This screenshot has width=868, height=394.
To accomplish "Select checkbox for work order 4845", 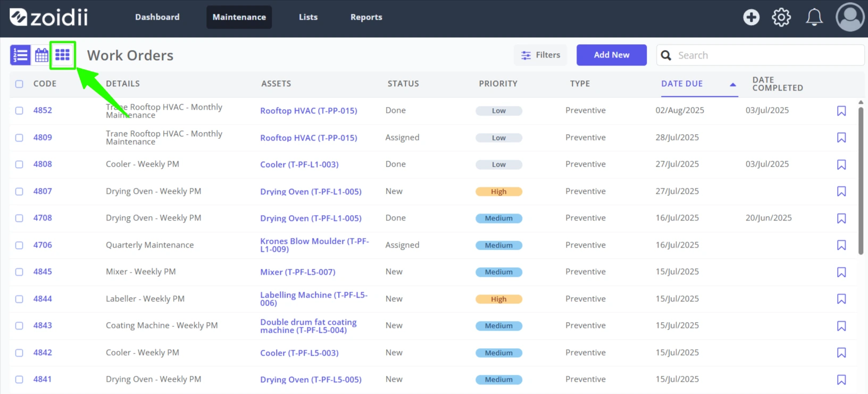I will coord(19,272).
